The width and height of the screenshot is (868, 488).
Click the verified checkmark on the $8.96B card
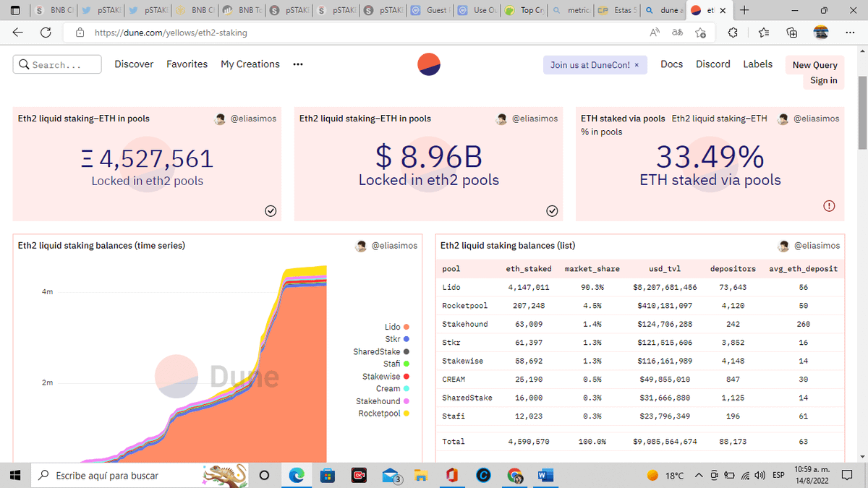pos(552,210)
